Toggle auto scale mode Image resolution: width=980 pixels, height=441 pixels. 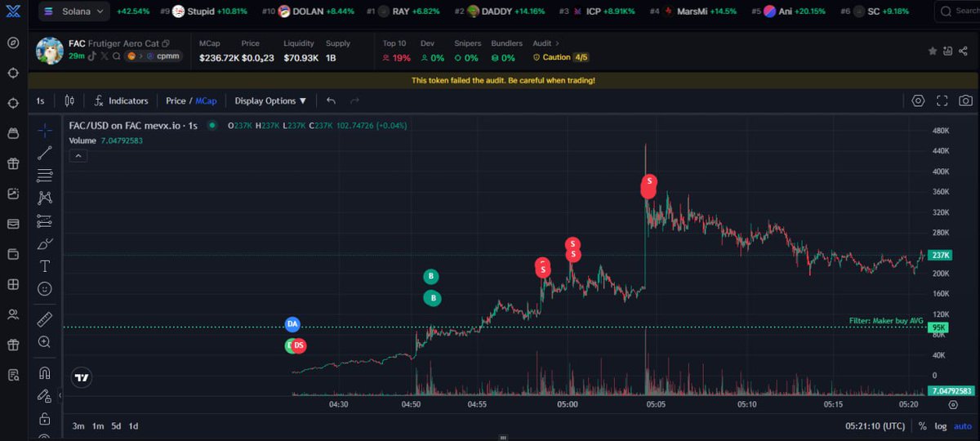963,426
